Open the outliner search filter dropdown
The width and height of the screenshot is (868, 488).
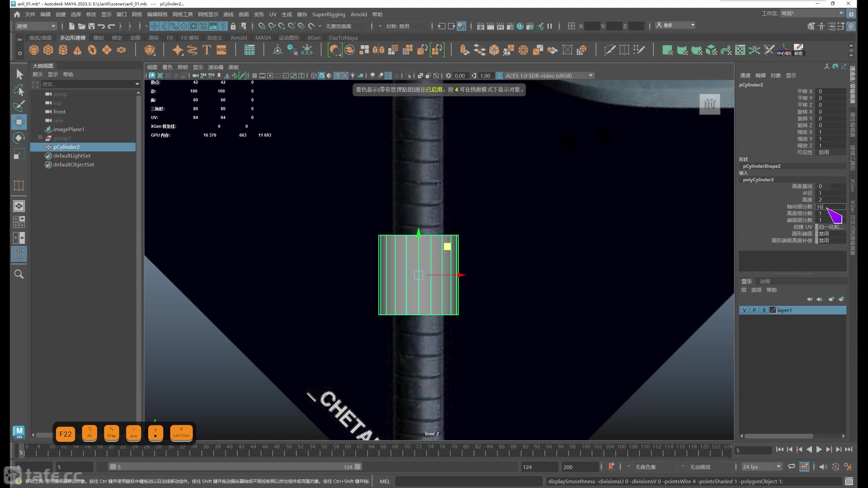click(x=137, y=84)
